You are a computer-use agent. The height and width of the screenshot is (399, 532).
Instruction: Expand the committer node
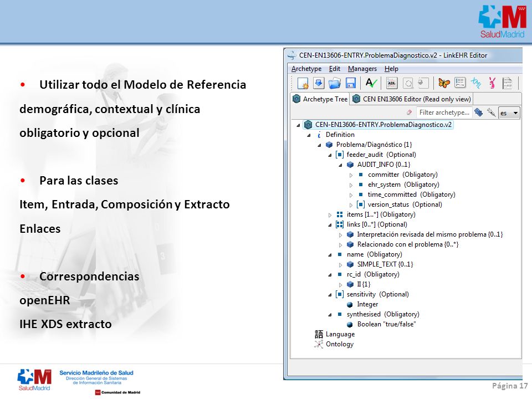[351, 175]
